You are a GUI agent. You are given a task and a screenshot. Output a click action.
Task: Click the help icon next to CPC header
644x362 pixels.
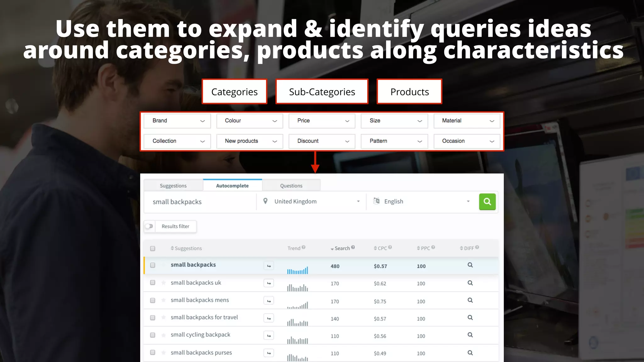click(x=390, y=247)
